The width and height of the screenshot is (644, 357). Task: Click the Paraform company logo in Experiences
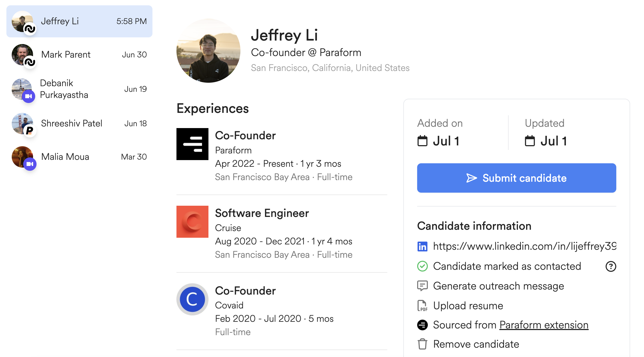pyautogui.click(x=192, y=144)
